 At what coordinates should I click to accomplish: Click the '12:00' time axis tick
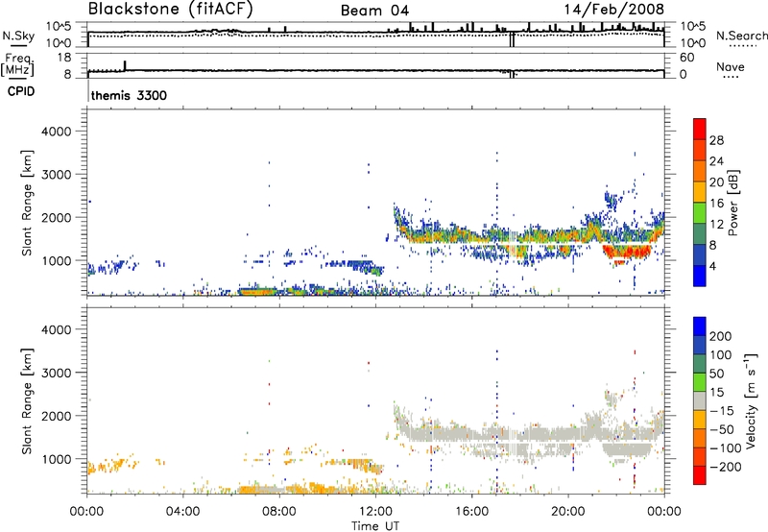pos(375,512)
